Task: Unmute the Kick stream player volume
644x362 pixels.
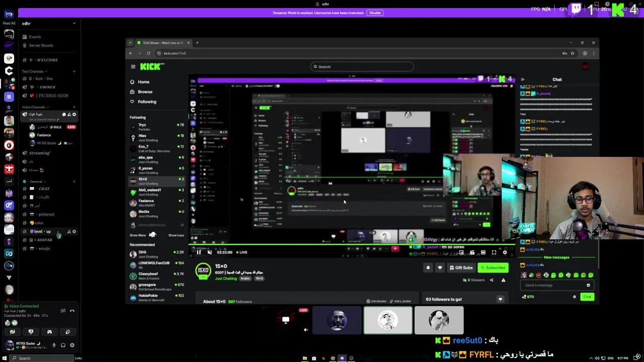Action: coord(210,252)
